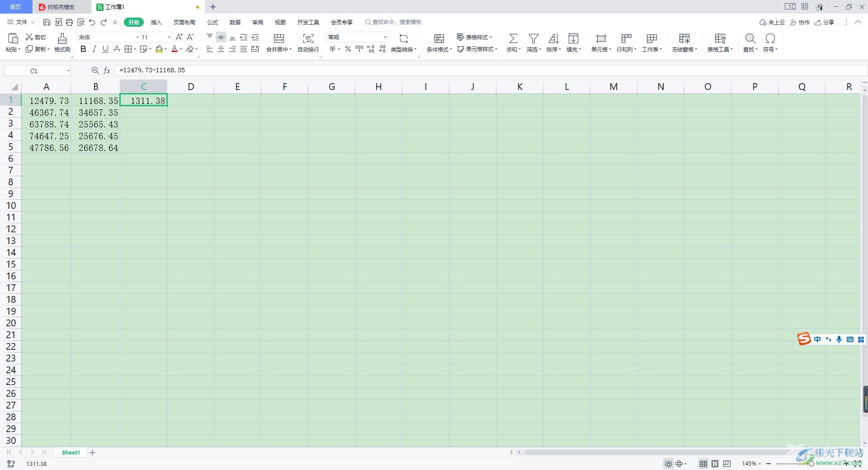Decrease font size with A- icon
The image size is (868, 470).
(x=190, y=37)
